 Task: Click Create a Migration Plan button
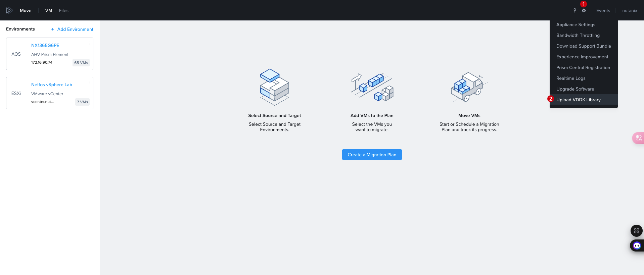coord(372,155)
